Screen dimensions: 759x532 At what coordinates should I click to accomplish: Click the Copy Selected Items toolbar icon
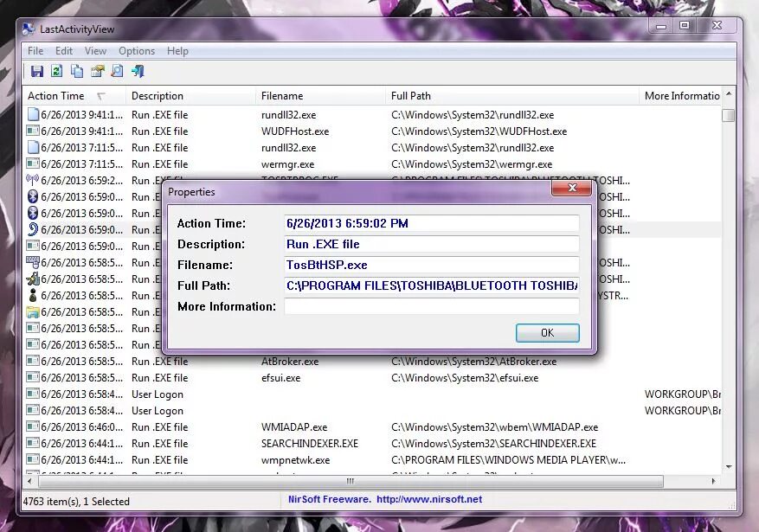point(76,72)
